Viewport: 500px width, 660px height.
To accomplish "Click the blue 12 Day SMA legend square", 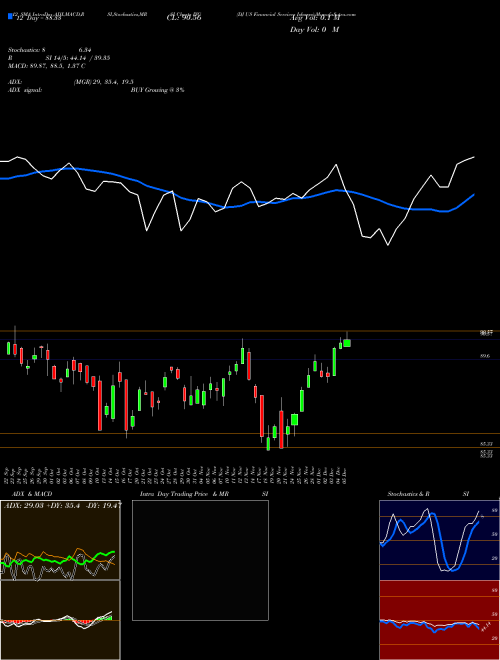I will (x=10, y=16).
